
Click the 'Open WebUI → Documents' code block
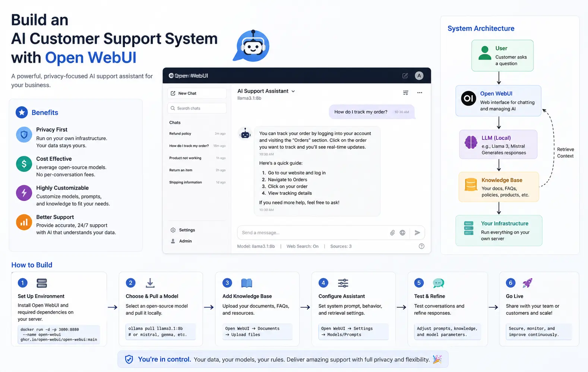click(257, 332)
